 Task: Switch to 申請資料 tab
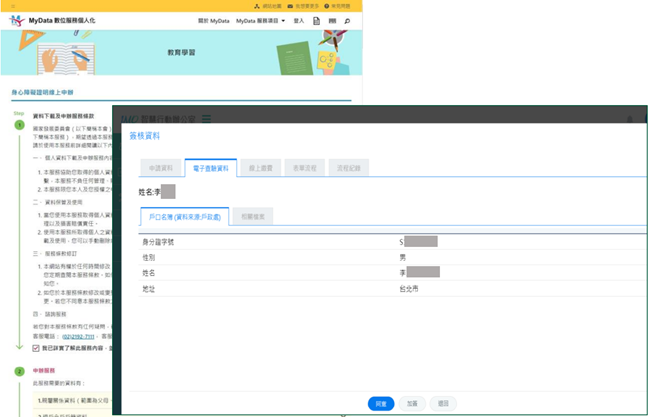161,168
